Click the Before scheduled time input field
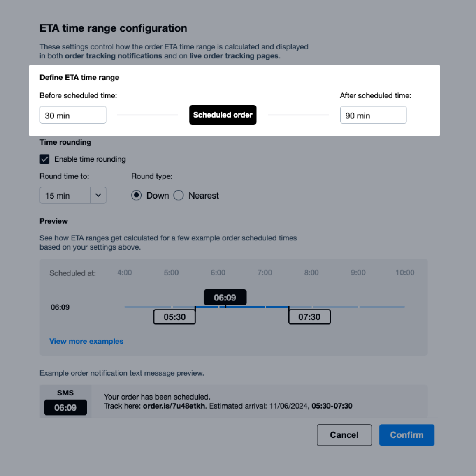476x476 pixels. (73, 115)
